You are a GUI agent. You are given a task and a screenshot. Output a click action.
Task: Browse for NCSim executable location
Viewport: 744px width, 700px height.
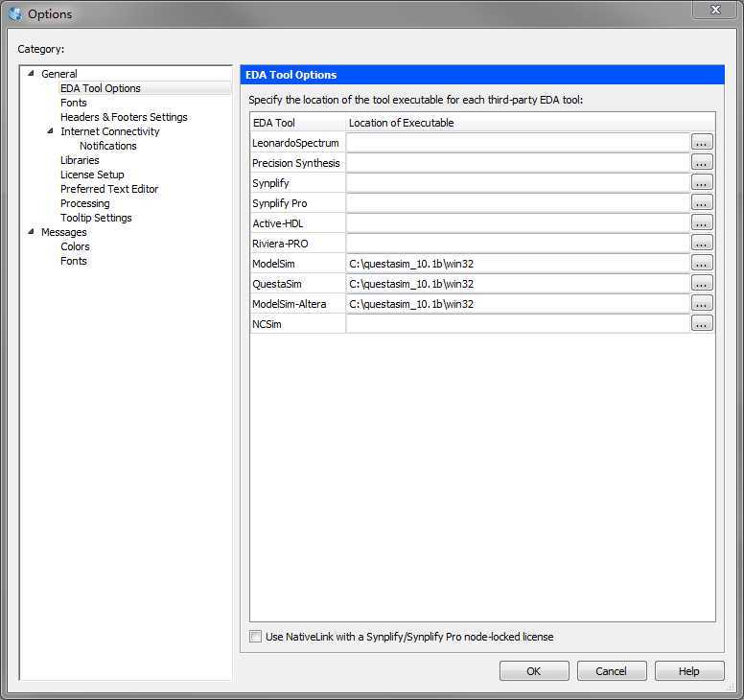pyautogui.click(x=702, y=324)
